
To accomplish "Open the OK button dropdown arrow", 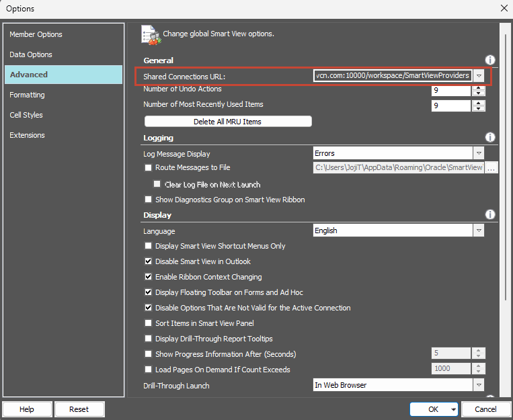I will (453, 409).
